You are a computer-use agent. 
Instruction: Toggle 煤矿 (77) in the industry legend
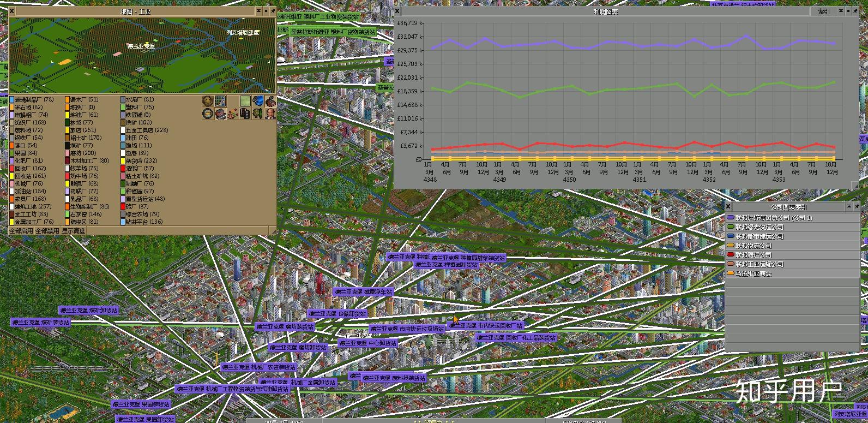[x=79, y=146]
